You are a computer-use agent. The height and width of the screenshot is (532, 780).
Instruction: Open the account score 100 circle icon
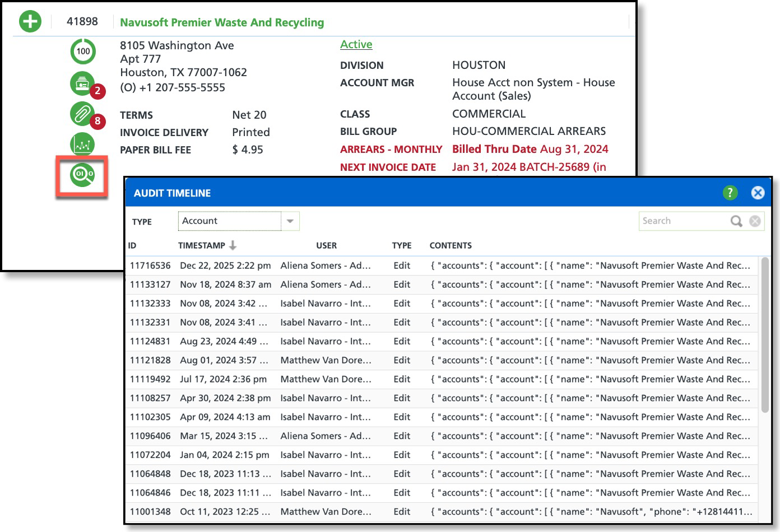coord(83,52)
